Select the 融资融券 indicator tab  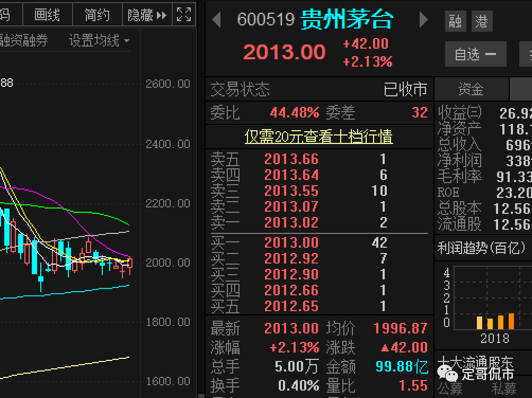[24, 41]
